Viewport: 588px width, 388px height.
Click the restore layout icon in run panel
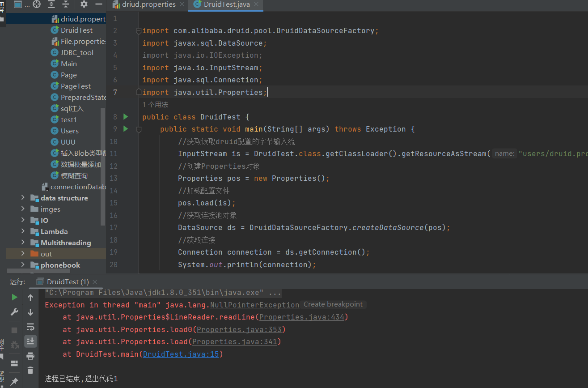tap(14, 363)
